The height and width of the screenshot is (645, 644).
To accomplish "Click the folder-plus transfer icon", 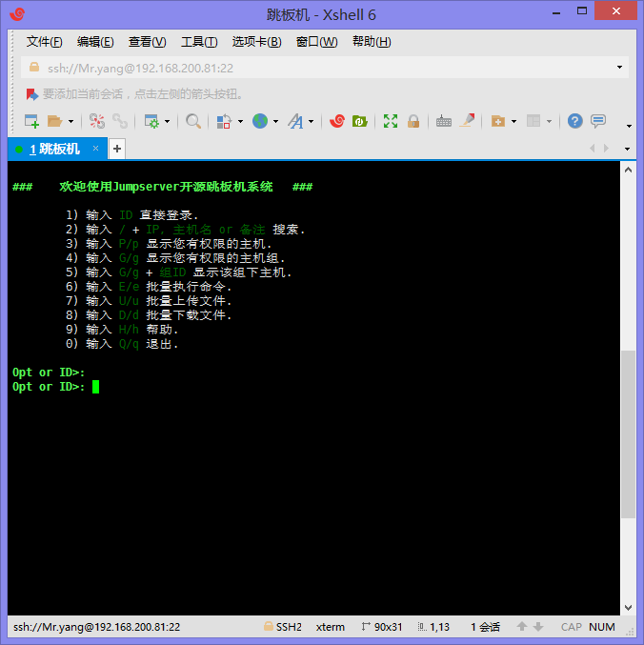I will pos(498,121).
